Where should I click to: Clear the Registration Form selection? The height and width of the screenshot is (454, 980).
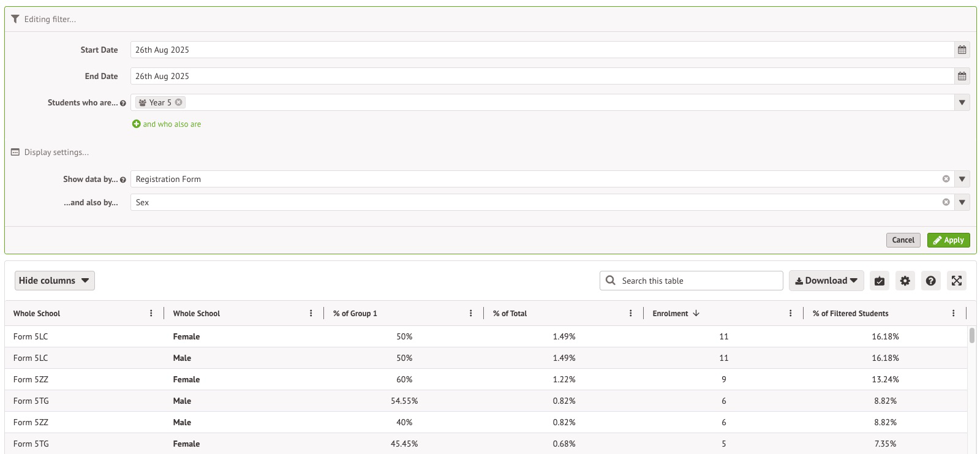(x=946, y=179)
